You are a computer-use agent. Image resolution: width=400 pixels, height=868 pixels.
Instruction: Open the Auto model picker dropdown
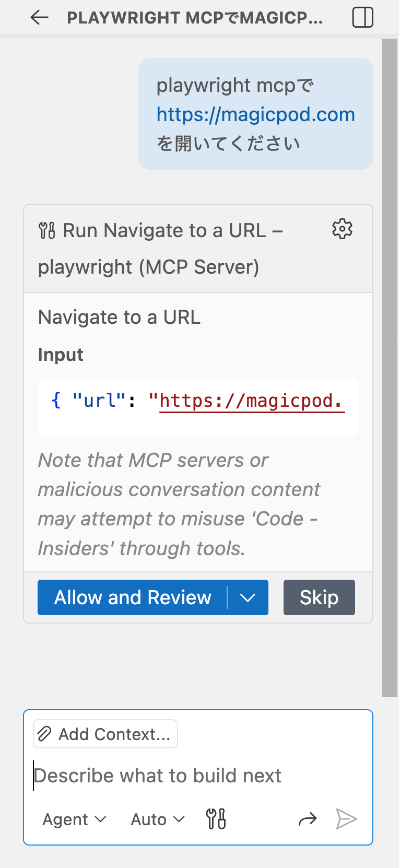click(x=157, y=819)
